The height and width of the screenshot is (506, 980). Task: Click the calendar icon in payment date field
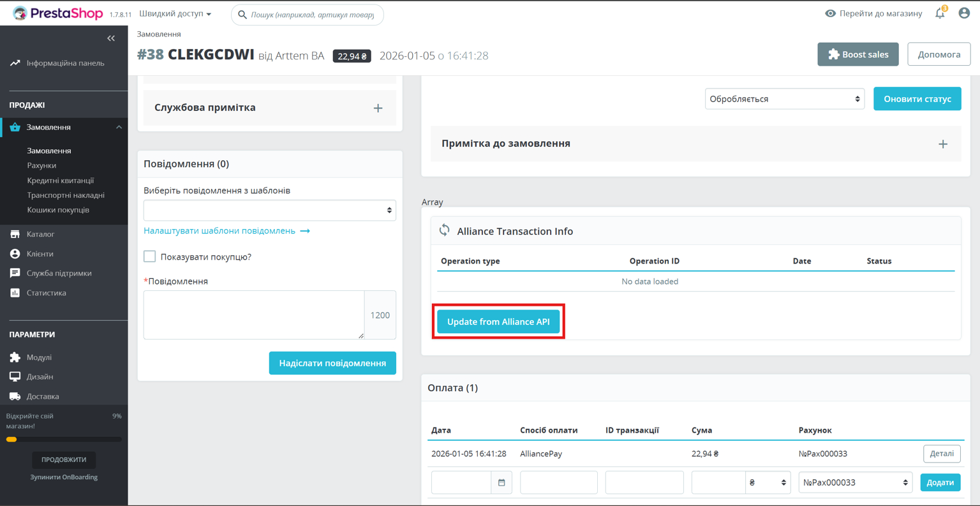coord(501,482)
